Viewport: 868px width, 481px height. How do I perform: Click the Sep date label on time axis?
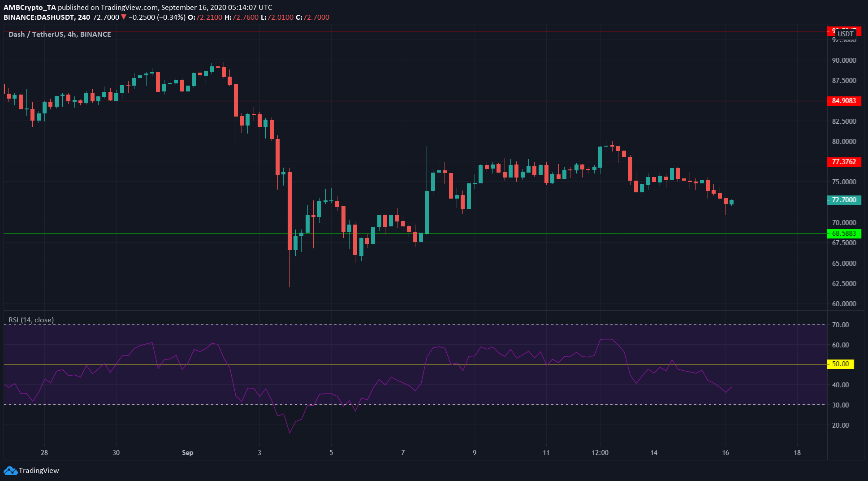(x=188, y=453)
